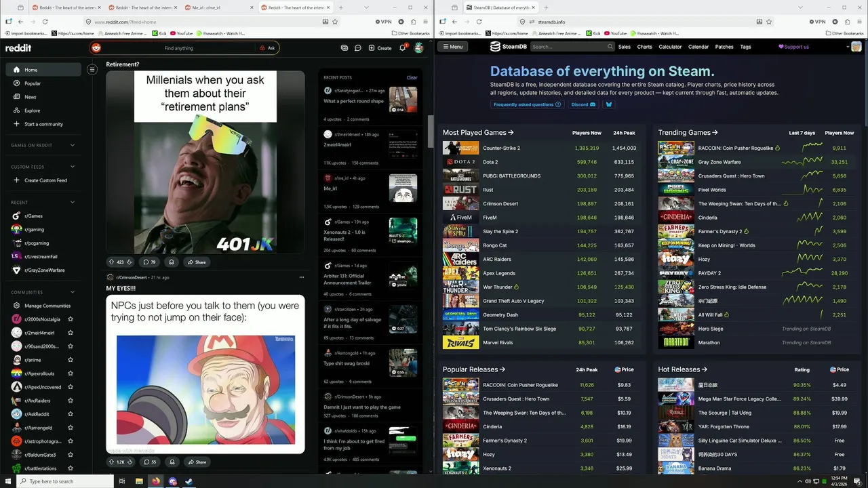Open overflow menu of MY EYES!!! post
The height and width of the screenshot is (488, 868).
coord(302,277)
